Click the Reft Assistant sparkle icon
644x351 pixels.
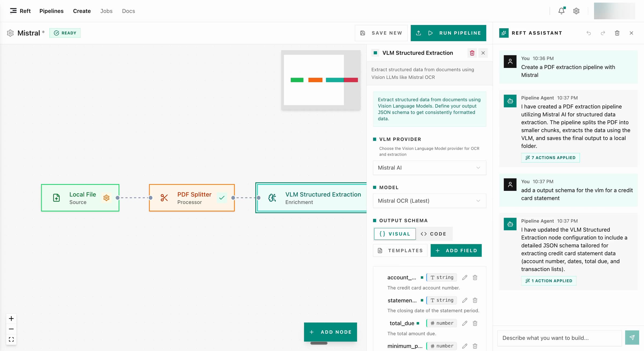pyautogui.click(x=504, y=33)
